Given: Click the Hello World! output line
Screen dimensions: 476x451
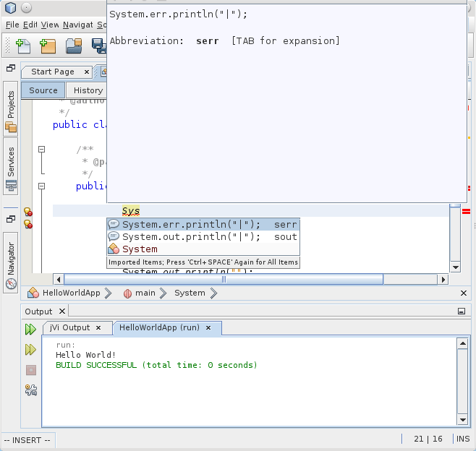Looking at the screenshot, I should [x=85, y=355].
